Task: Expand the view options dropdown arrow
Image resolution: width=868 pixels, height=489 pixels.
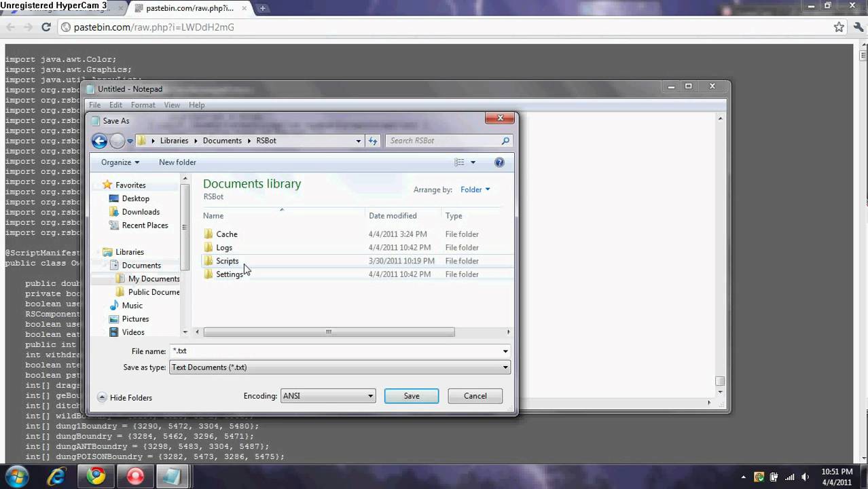Action: 473,162
